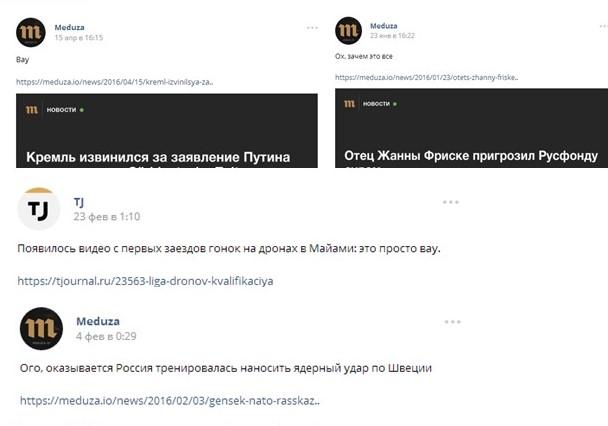608x426 pixels.
Task: Click the 4 фев в 0:29 timestamp
Action: point(106,336)
